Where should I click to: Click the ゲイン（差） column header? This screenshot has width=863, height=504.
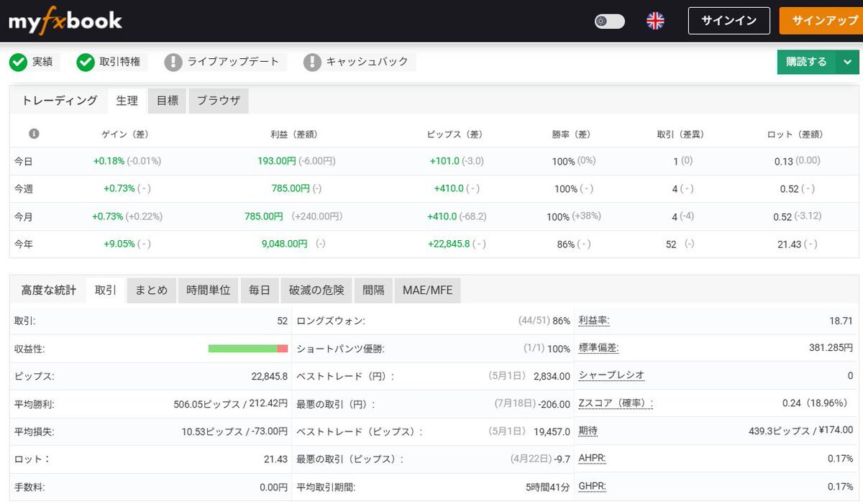125,134
